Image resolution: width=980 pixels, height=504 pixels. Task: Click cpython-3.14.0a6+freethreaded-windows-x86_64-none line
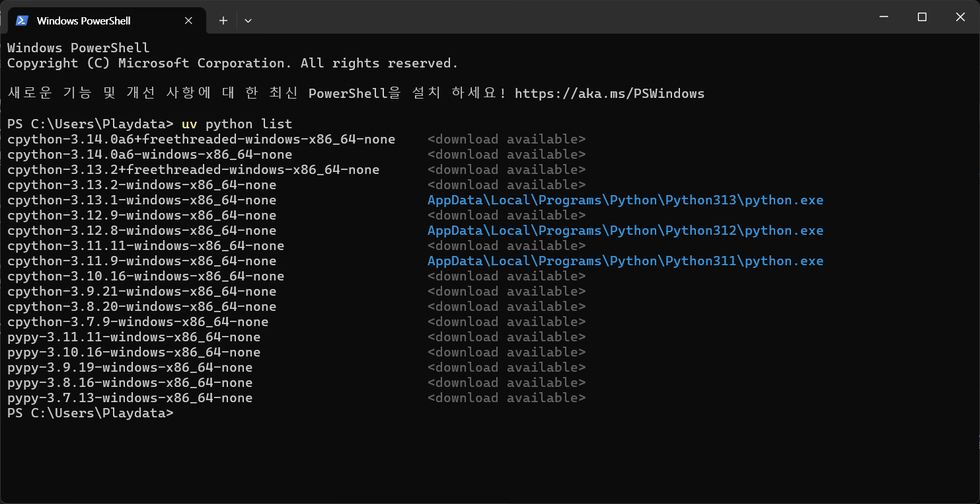tap(202, 139)
